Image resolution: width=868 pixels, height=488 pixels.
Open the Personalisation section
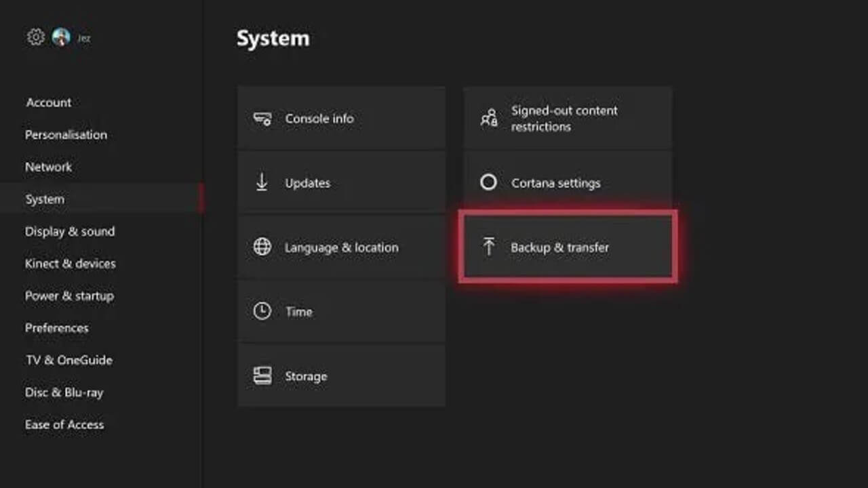(x=66, y=135)
